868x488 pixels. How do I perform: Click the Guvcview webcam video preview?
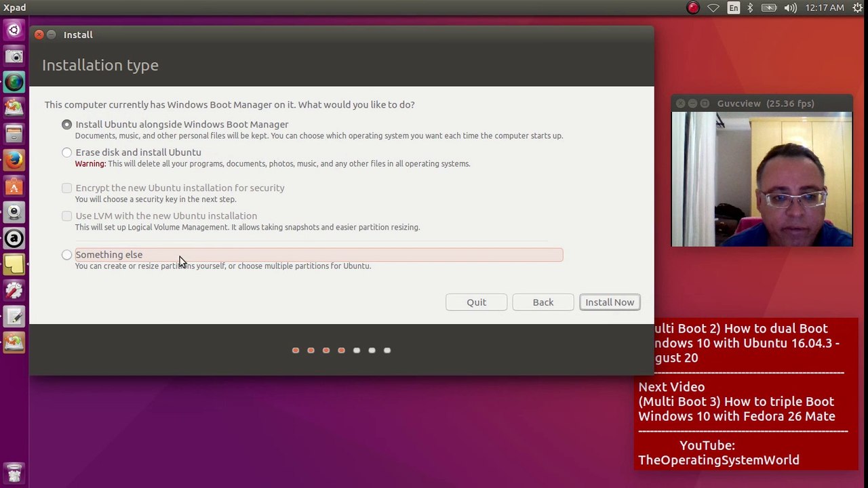(762, 179)
